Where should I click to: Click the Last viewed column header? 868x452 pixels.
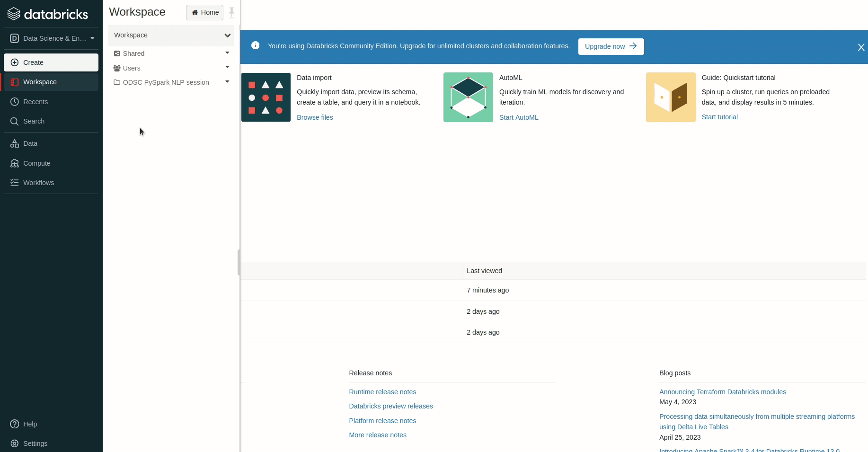[484, 271]
